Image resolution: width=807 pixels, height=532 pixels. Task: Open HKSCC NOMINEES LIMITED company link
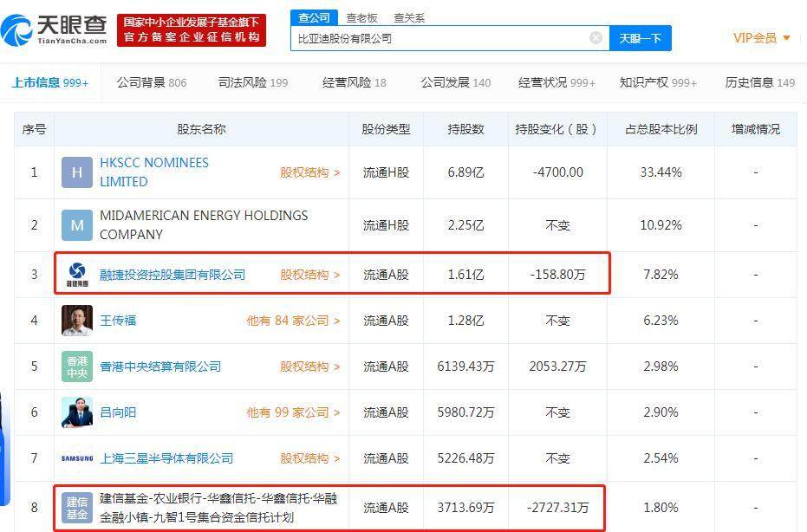[x=154, y=172]
